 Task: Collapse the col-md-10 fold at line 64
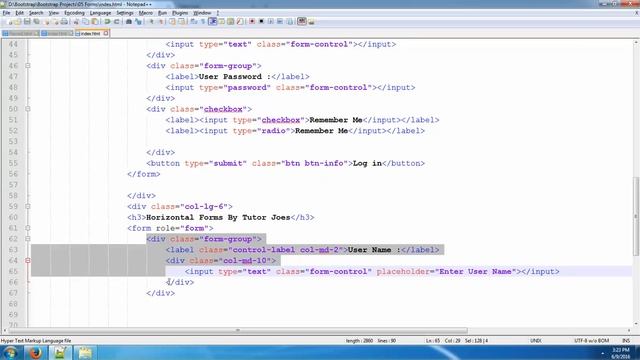tap(28, 260)
